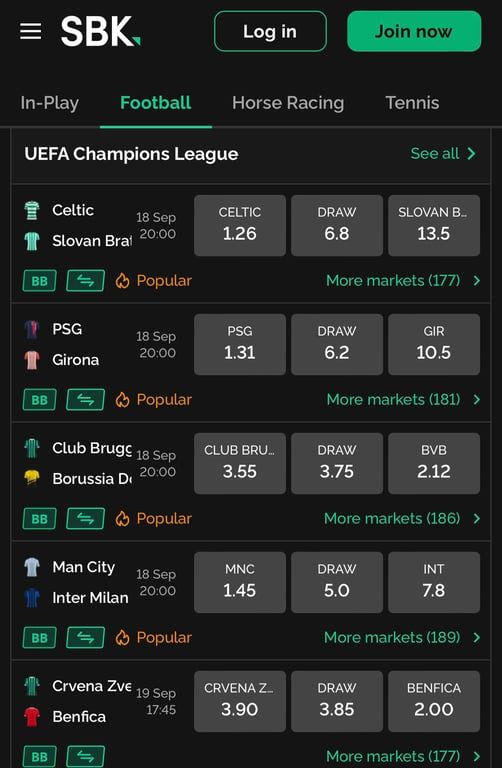Select BVB odds 2.12

pos(434,463)
